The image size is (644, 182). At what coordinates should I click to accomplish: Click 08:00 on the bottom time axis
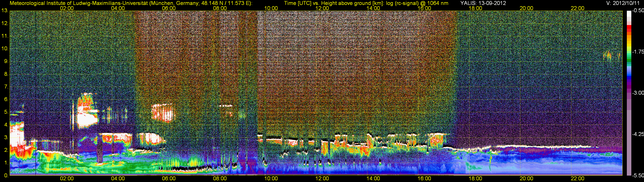click(220, 179)
